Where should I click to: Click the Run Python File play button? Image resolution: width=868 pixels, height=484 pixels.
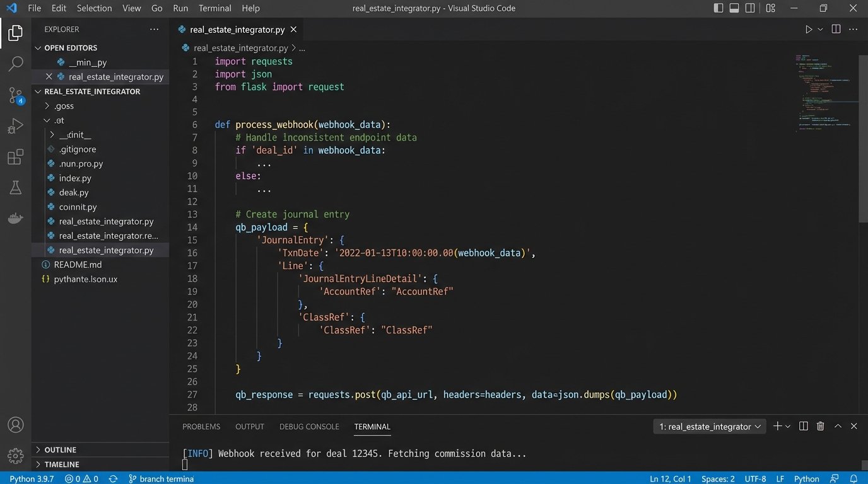[809, 30]
